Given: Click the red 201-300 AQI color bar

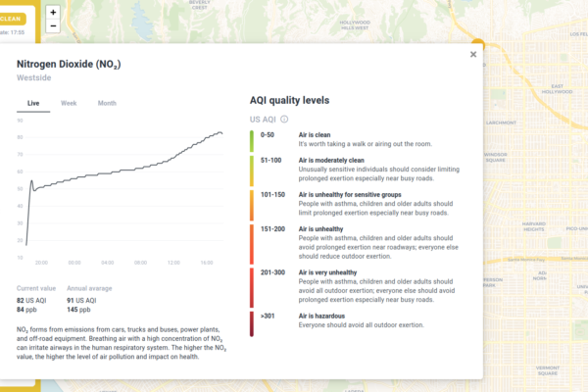Looking at the screenshot, I should click(253, 287).
